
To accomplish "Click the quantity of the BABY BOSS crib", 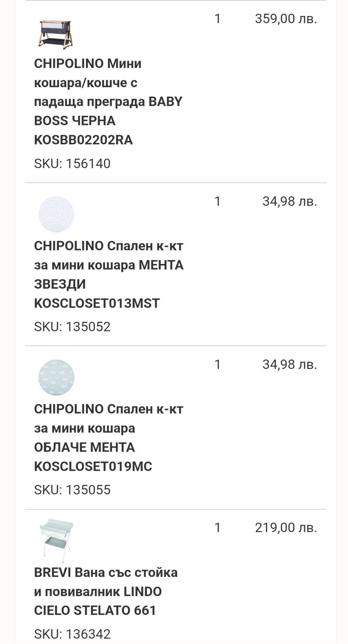I will [218, 19].
